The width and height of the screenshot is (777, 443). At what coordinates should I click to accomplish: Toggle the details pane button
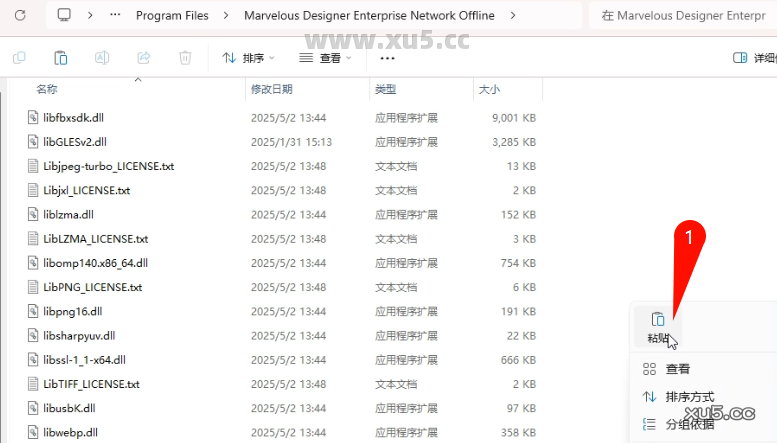[x=754, y=58]
